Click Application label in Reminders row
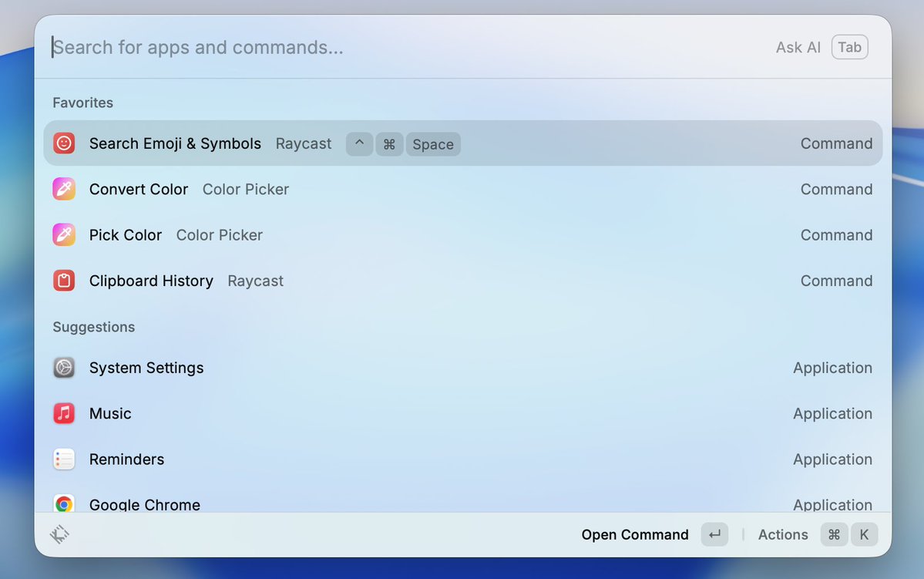Viewport: 924px width, 579px height. point(832,459)
